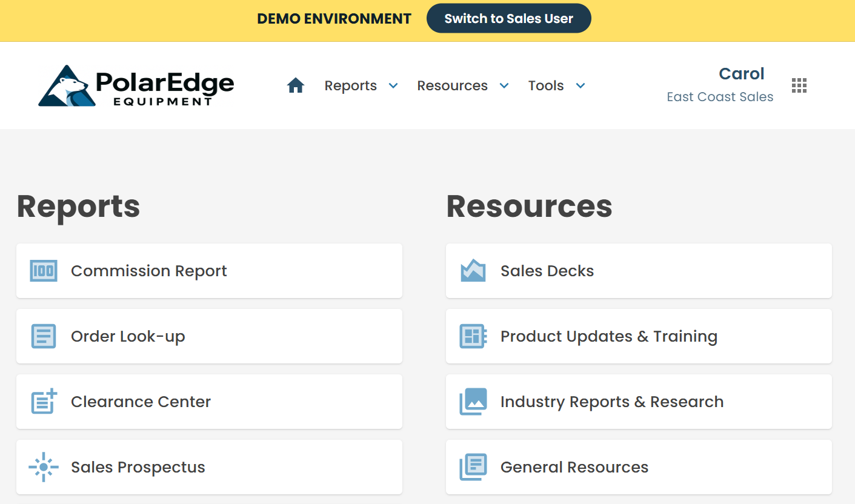Open the apps grid icon near Carol's name
The image size is (855, 504).
click(x=799, y=85)
